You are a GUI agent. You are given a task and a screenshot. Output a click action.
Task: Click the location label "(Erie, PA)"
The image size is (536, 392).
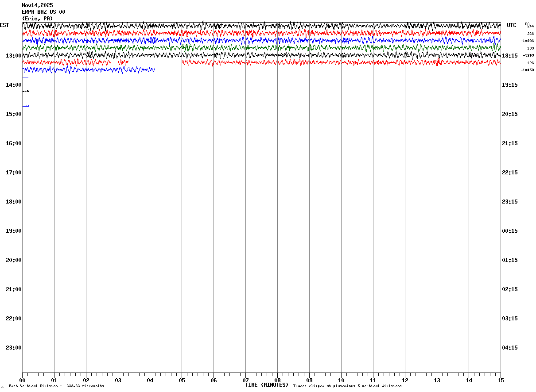pyautogui.click(x=37, y=19)
